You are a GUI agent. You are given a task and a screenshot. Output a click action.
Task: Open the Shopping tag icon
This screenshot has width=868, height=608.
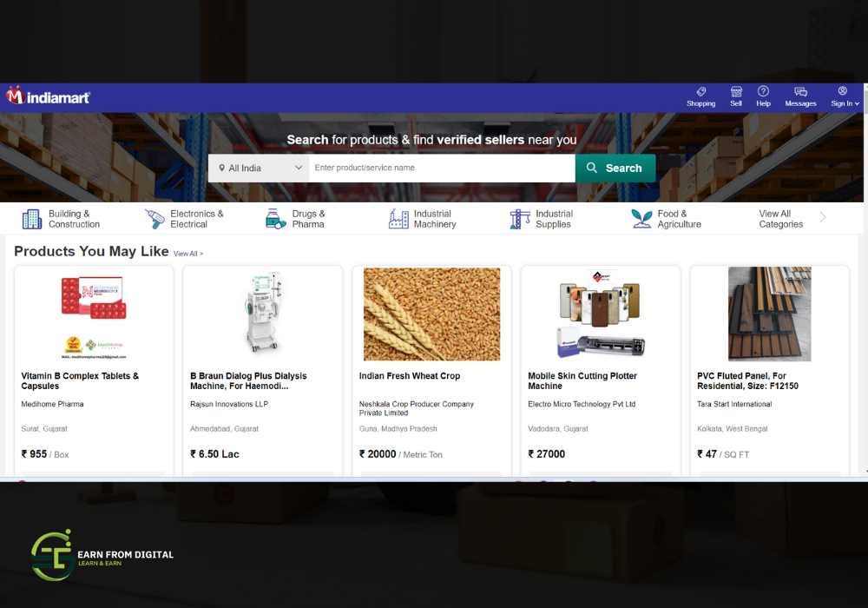pyautogui.click(x=700, y=91)
